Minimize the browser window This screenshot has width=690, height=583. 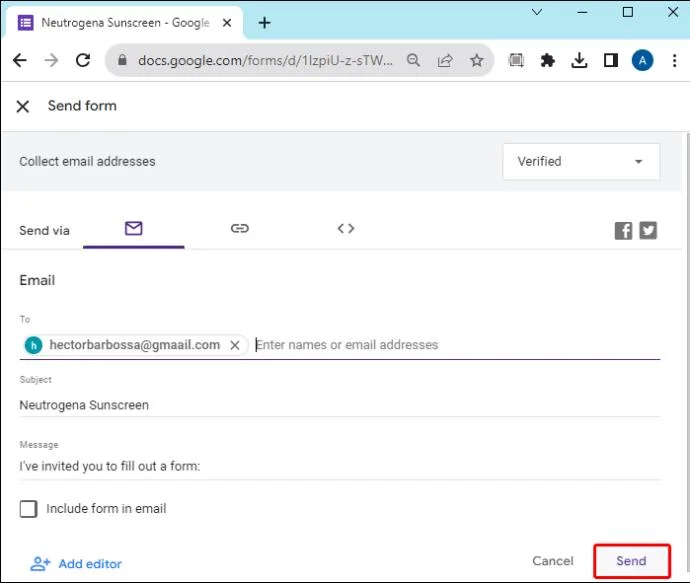(x=582, y=12)
